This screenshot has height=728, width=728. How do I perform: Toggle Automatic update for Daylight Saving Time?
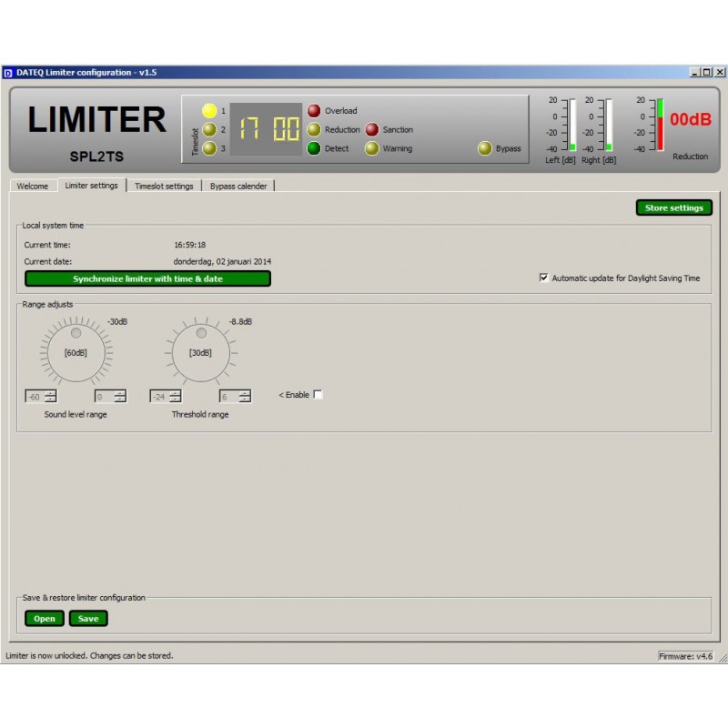[543, 278]
